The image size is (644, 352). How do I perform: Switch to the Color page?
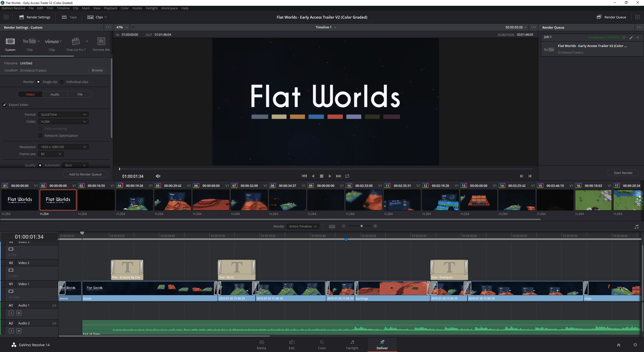tap(322, 344)
